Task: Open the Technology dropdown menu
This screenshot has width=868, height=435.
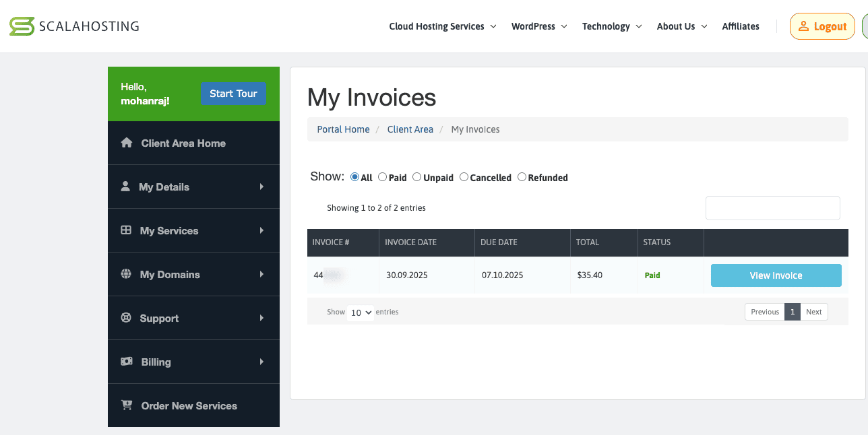Action: coord(613,26)
